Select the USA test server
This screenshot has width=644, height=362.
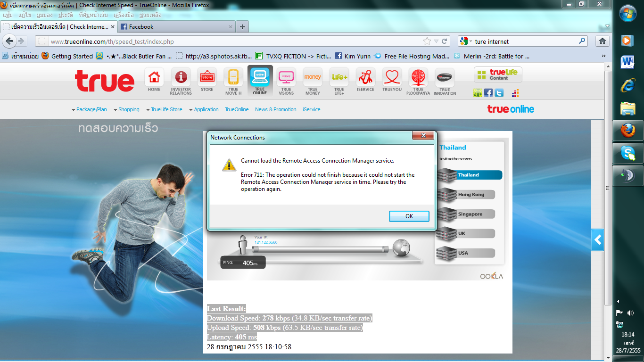click(x=466, y=253)
